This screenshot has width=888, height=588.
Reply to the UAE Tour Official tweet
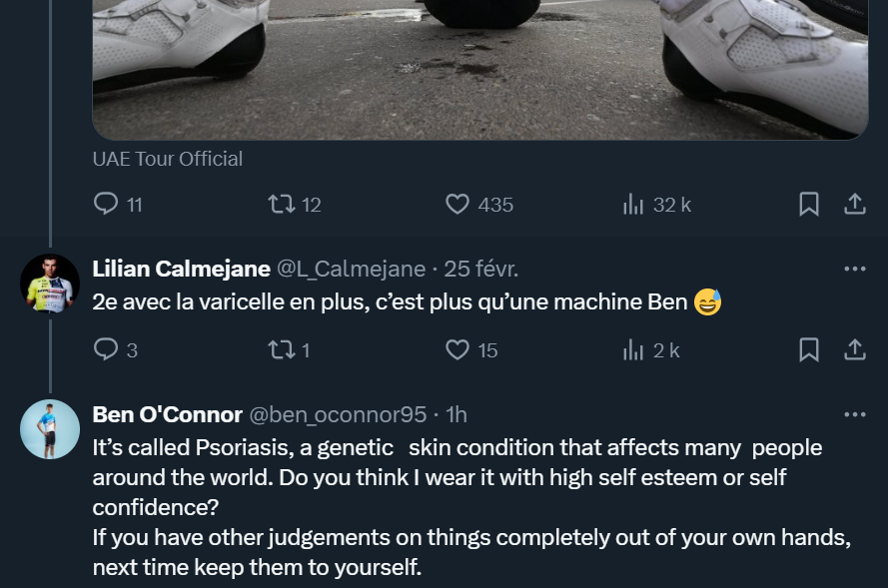[106, 205]
